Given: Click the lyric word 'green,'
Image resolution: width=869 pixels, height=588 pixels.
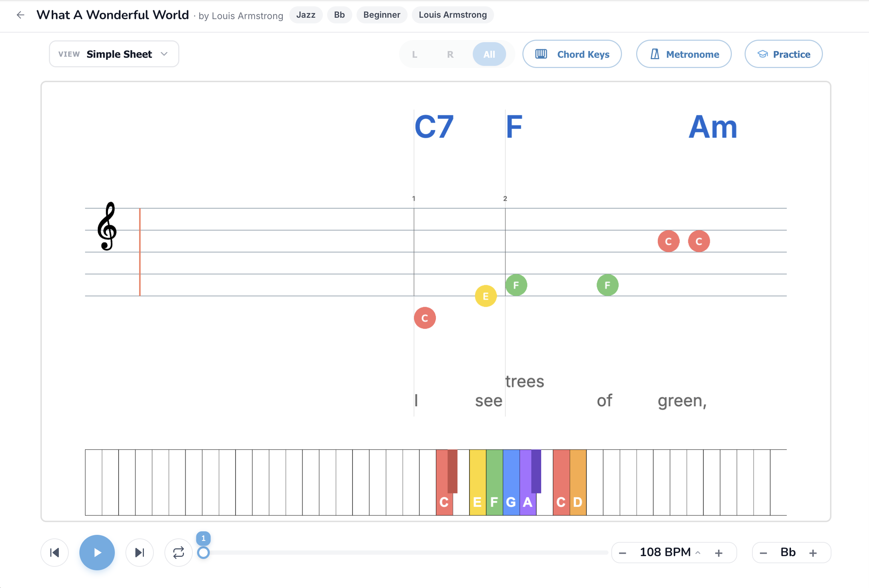Looking at the screenshot, I should [683, 401].
